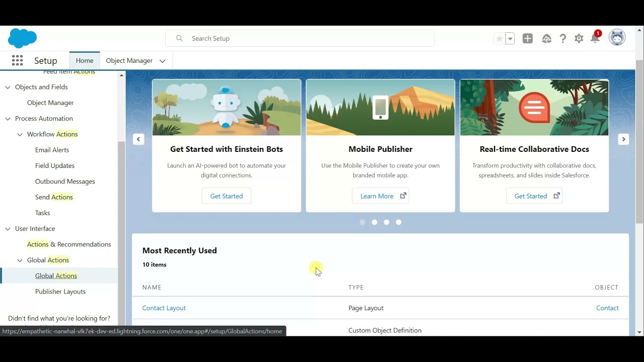Viewport: 644px width, 362px height.
Task: Collapse the Objects and Fields section
Action: click(8, 87)
